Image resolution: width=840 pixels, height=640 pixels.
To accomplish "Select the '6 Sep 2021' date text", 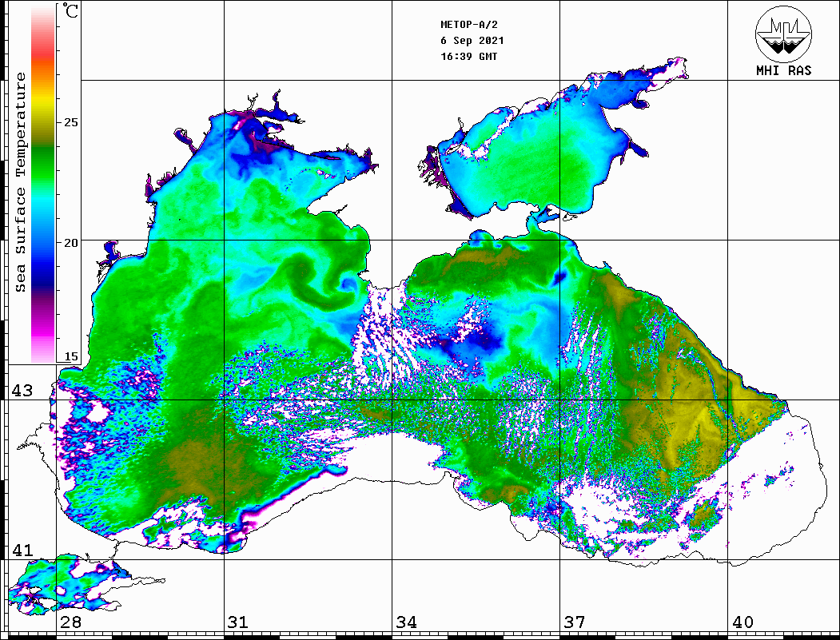I will click(x=472, y=41).
